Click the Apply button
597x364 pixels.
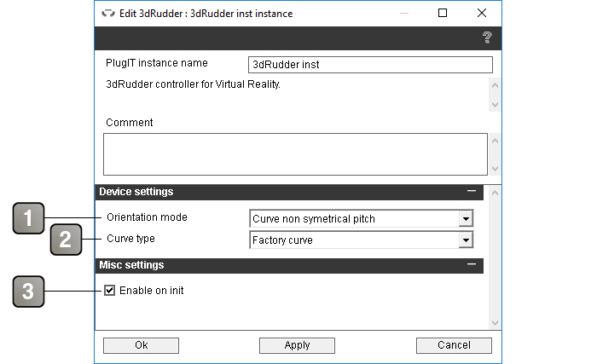[x=297, y=345]
